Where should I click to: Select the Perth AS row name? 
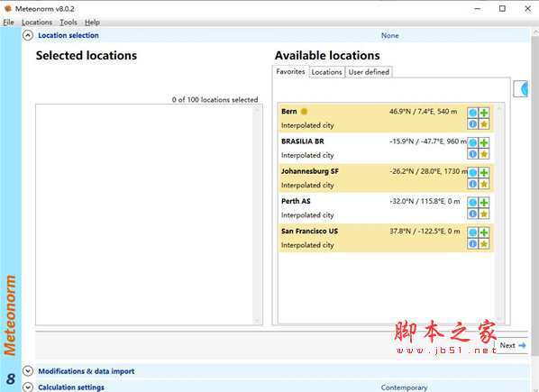point(296,201)
